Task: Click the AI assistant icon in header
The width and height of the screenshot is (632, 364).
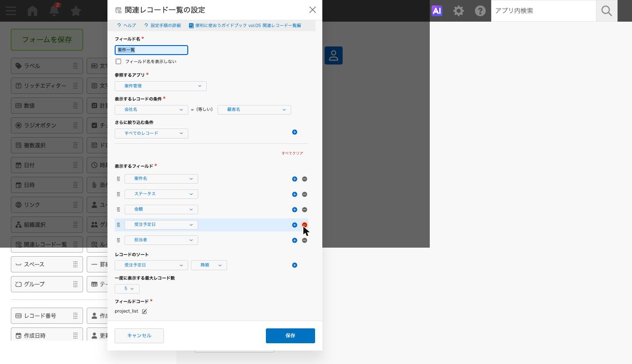Action: (x=437, y=11)
